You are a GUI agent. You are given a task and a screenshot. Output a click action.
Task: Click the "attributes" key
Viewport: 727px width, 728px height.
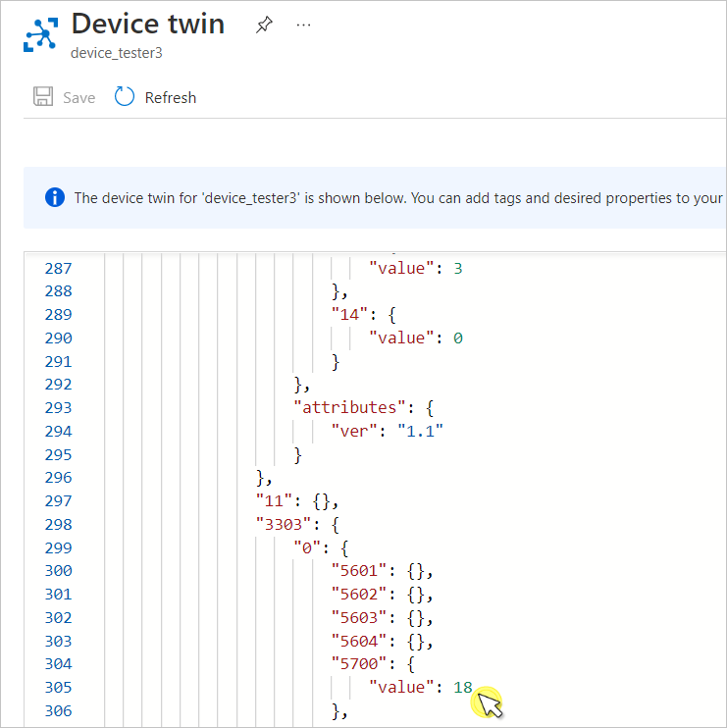click(349, 407)
